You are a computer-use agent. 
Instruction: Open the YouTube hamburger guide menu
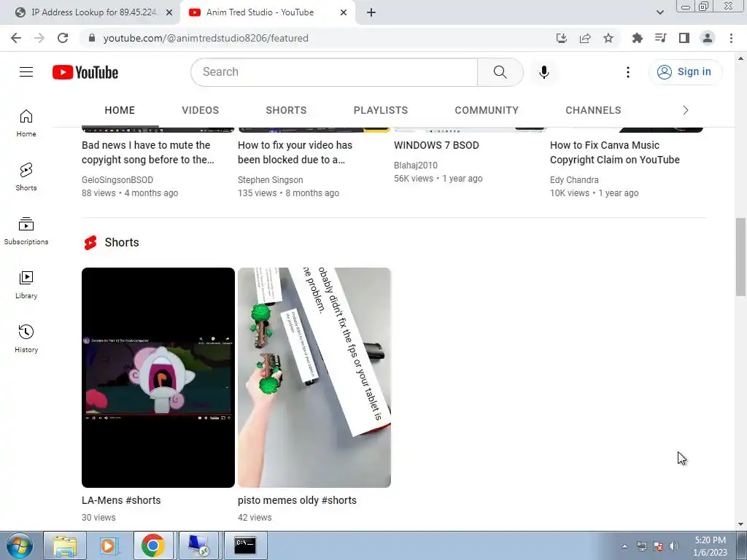(26, 72)
